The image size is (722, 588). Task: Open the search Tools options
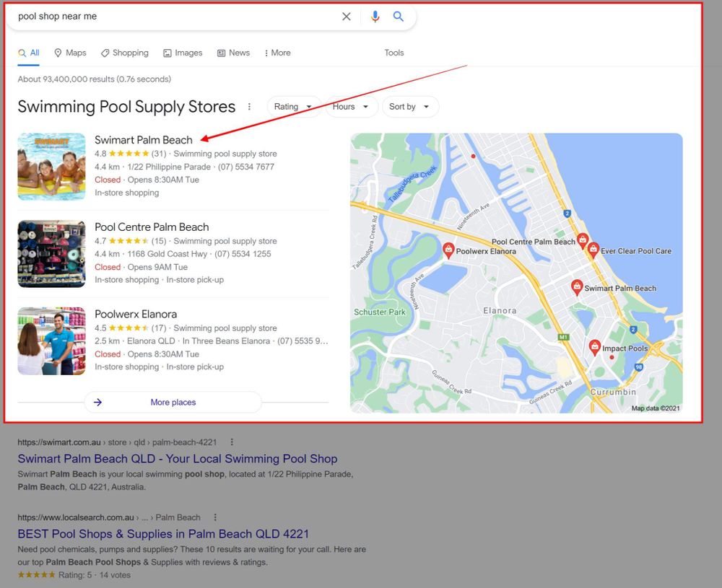[x=394, y=53]
